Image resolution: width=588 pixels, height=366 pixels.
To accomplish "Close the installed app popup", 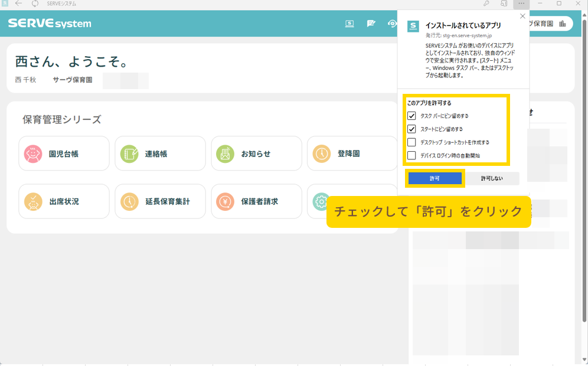I will [x=522, y=17].
